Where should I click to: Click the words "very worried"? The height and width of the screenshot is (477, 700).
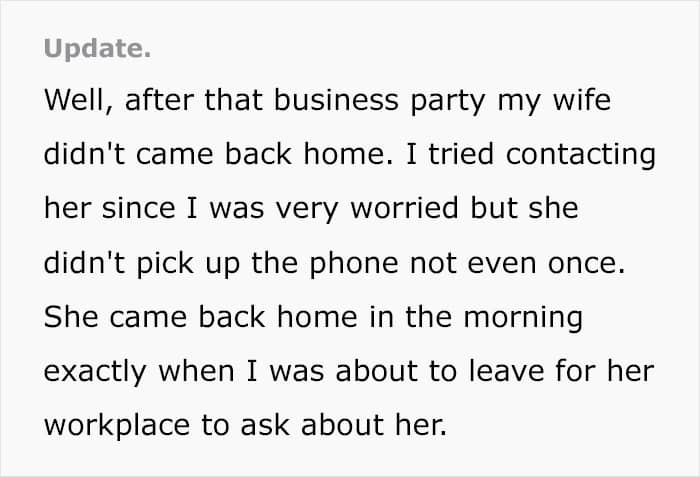(367, 209)
